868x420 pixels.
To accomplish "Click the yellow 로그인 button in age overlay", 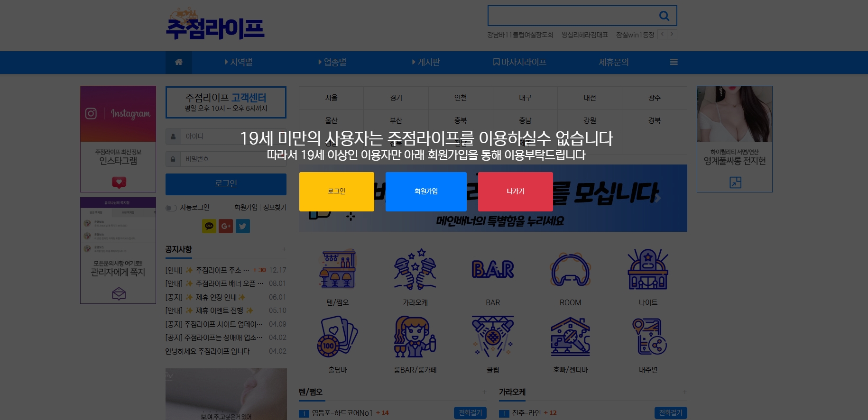I will (337, 192).
